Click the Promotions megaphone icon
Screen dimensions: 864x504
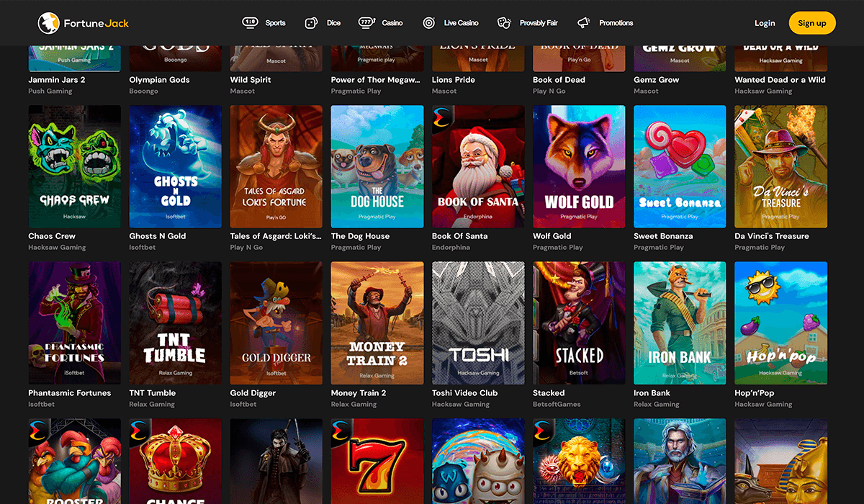click(584, 23)
